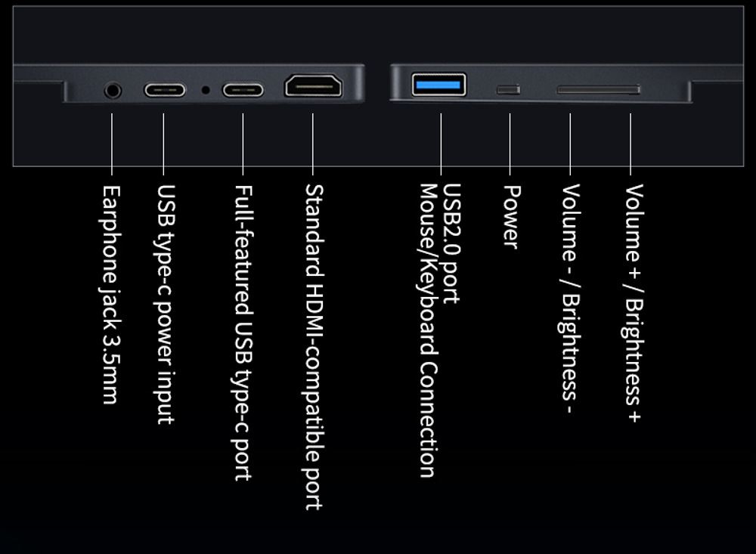This screenshot has height=554, width=756.
Task: Click the long volume rocker bar
Action: (599, 90)
